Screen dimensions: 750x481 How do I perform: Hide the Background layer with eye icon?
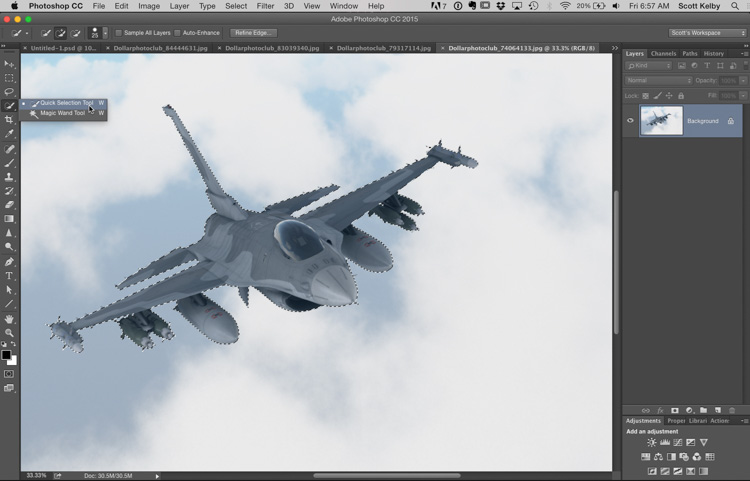[630, 121]
